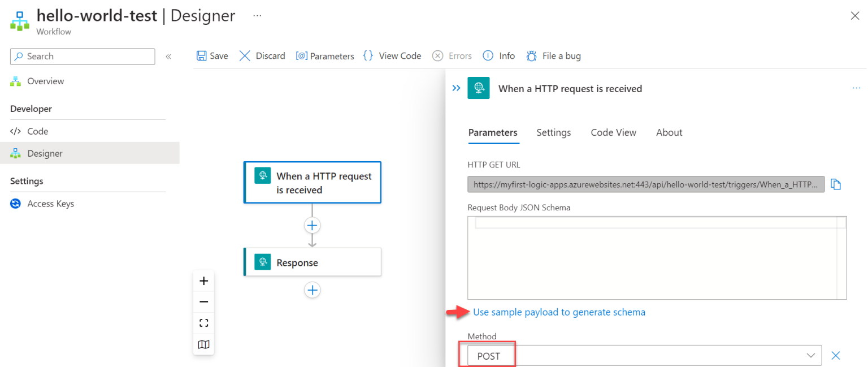The height and width of the screenshot is (367, 868).
Task: Open trigger panel more options ellipsis
Action: (x=856, y=88)
